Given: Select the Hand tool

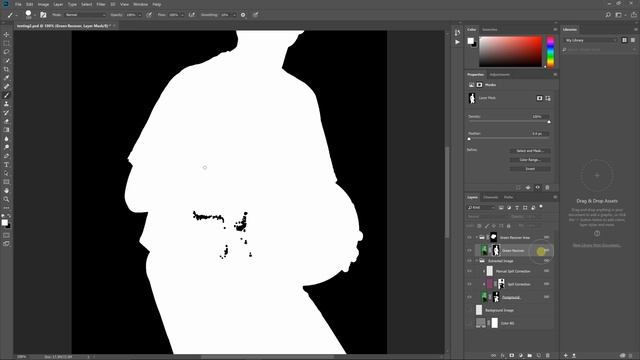Looking at the screenshot, I should pos(6,191).
